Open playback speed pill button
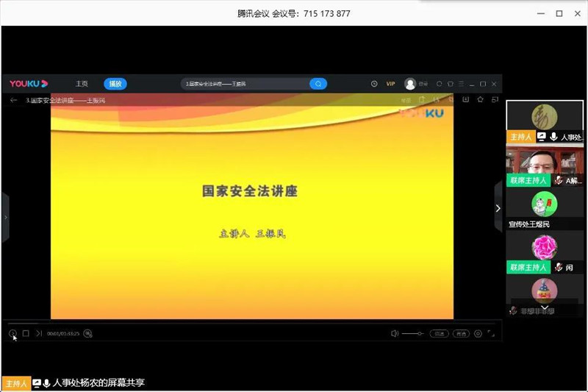The width and height of the screenshot is (588, 392). pyautogui.click(x=439, y=333)
